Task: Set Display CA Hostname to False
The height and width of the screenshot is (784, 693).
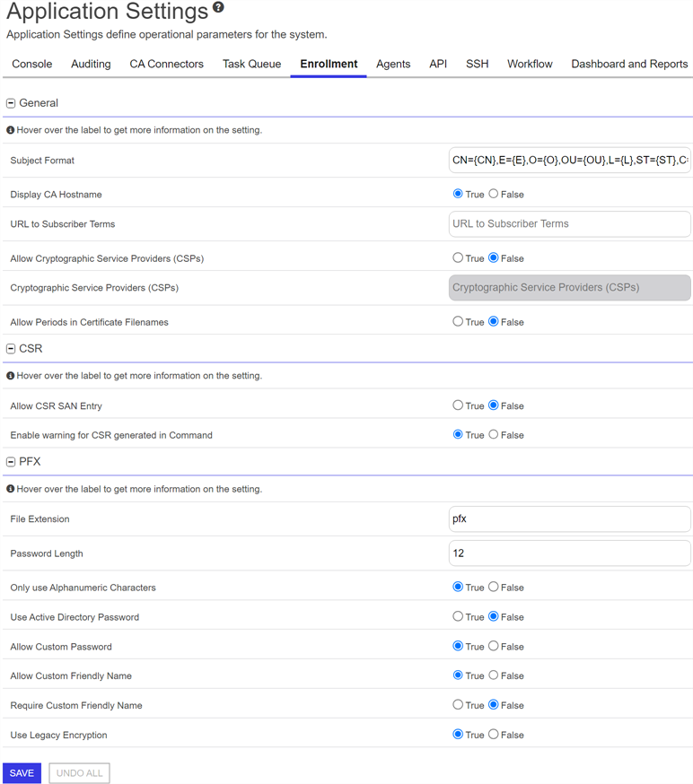Action: pos(494,194)
